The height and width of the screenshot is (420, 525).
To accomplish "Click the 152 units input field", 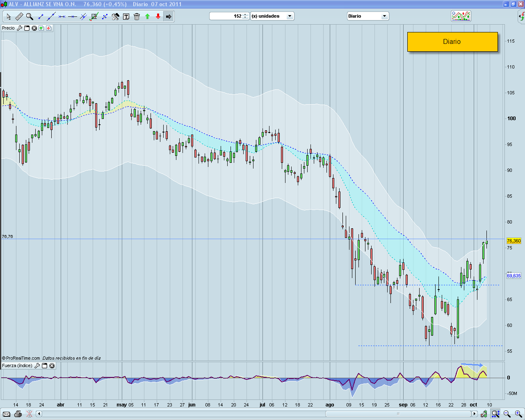I will [226, 16].
